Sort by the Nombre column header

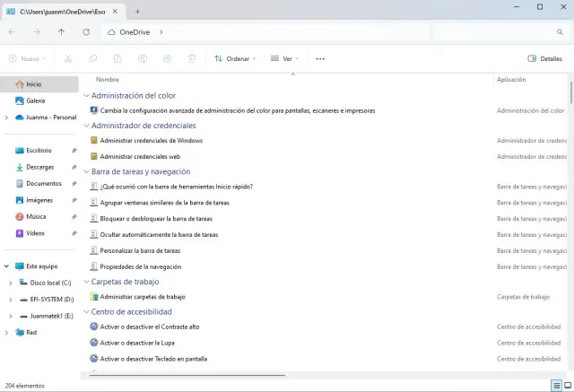[x=108, y=79]
